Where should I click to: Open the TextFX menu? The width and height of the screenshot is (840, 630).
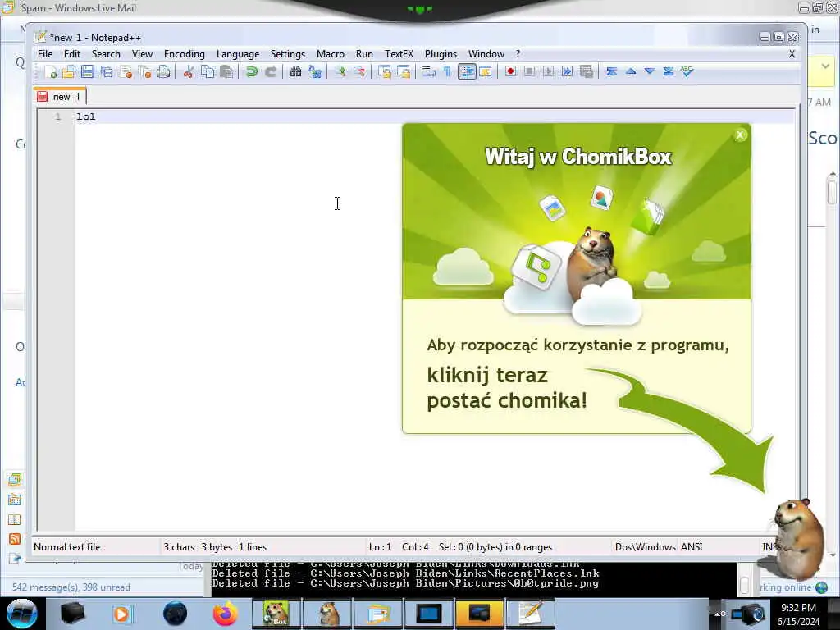tap(399, 54)
